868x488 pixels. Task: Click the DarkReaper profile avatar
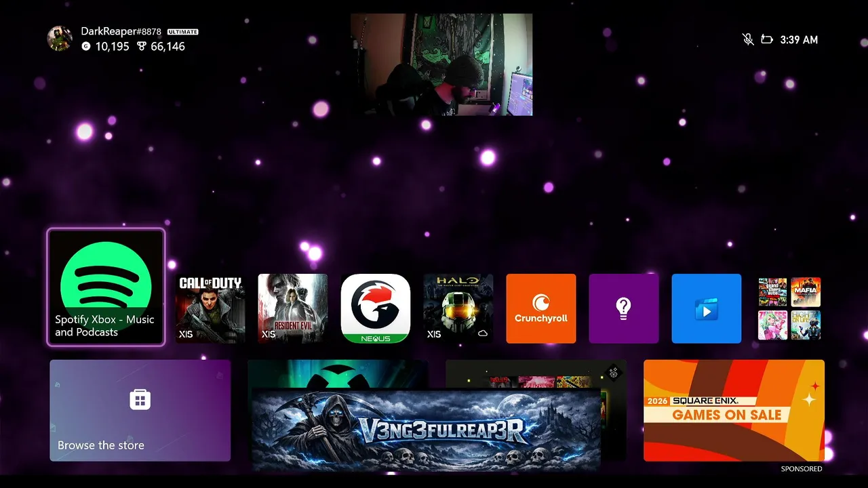point(60,39)
